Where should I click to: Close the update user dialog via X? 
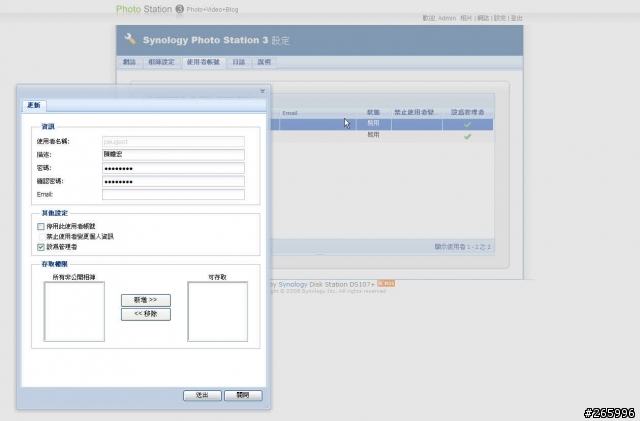click(262, 91)
